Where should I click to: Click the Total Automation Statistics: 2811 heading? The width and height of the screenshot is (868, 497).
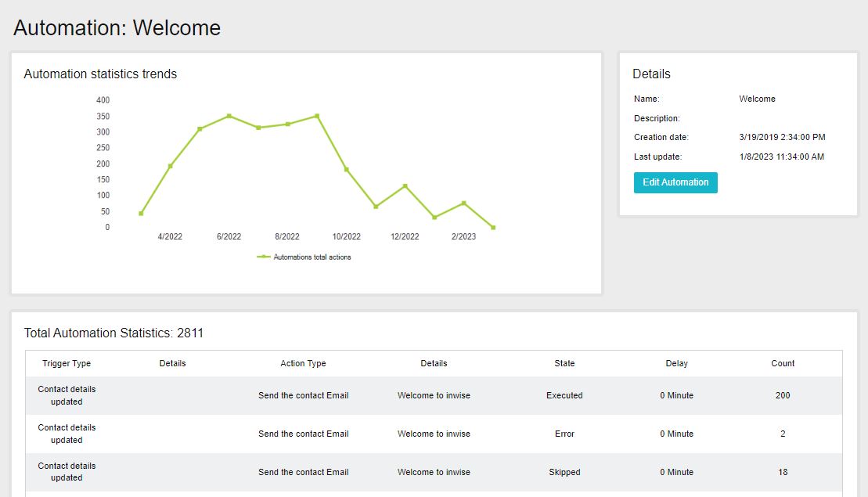[113, 333]
